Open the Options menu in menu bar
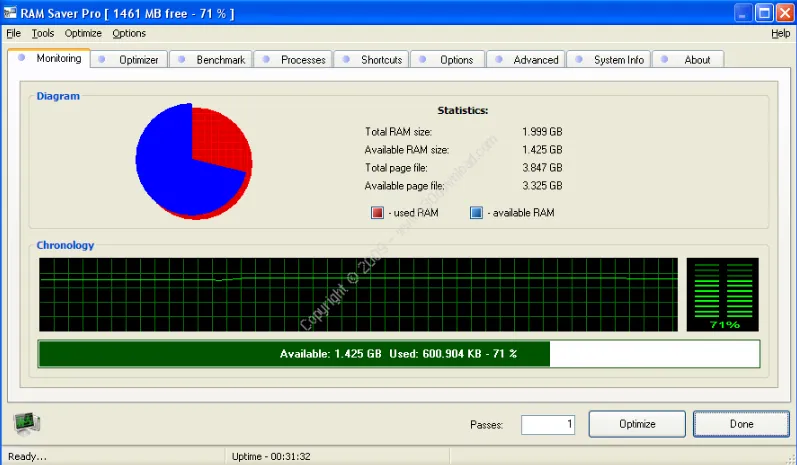Image resolution: width=797 pixels, height=465 pixels. coord(129,34)
